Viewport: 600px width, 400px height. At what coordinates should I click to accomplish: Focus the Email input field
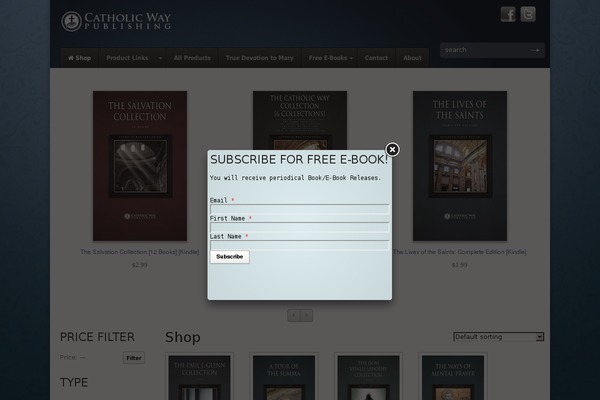pyautogui.click(x=300, y=209)
